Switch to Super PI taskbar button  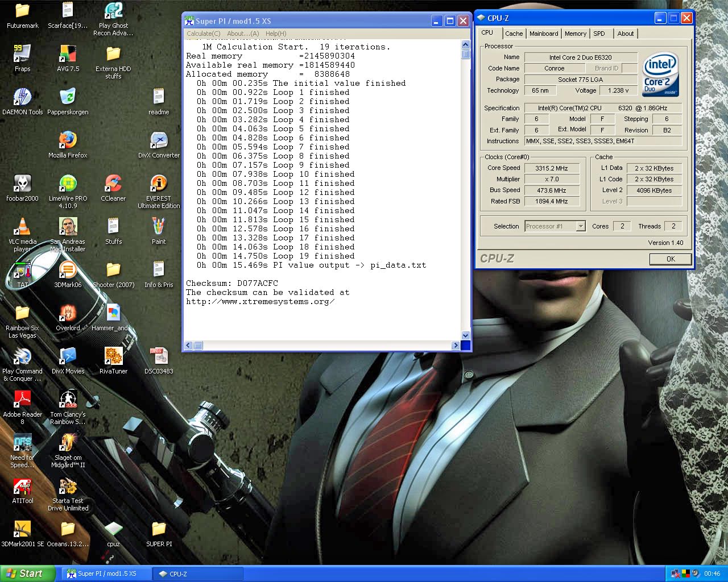[x=106, y=574]
